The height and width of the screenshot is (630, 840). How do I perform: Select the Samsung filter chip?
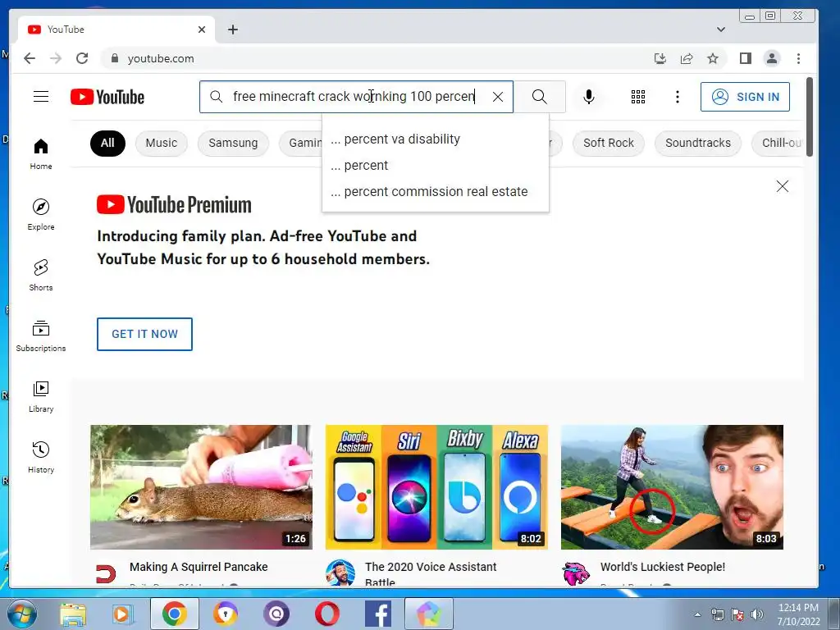tap(233, 143)
